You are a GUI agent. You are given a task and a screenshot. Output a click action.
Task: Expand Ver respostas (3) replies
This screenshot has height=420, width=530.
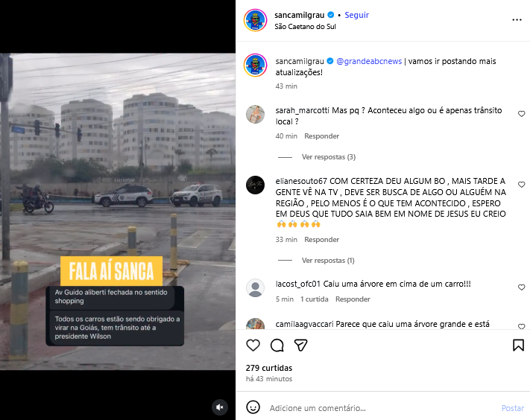tap(329, 157)
